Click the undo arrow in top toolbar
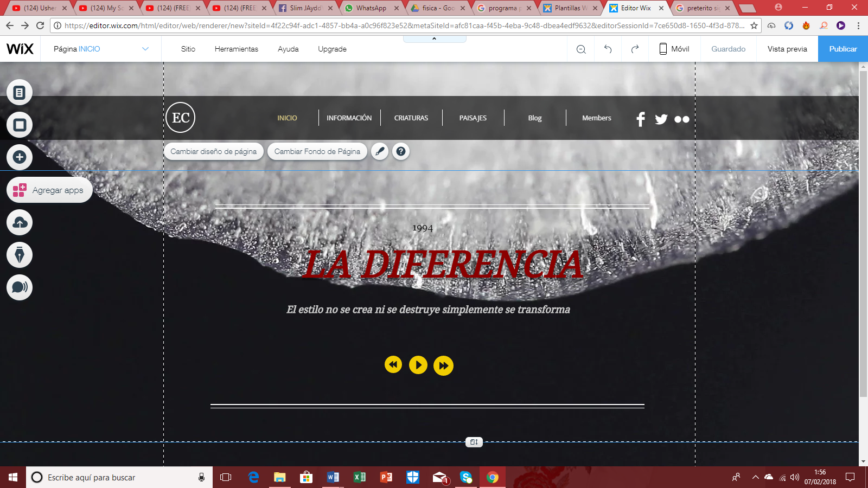The width and height of the screenshot is (868, 488). 608,49
